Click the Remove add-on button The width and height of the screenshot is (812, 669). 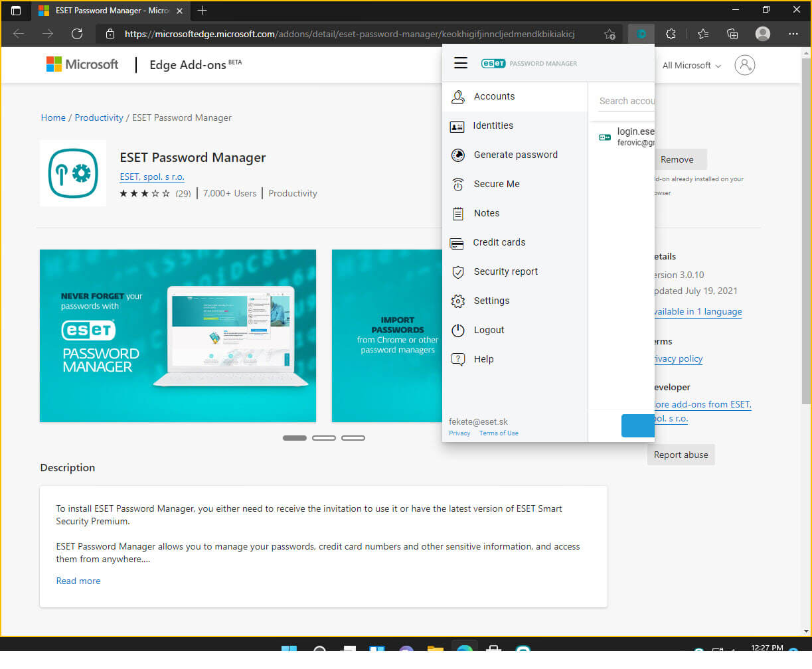(x=677, y=159)
